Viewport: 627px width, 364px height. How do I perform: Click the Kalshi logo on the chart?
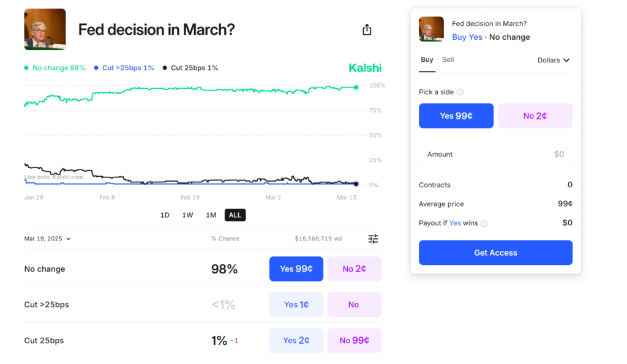(365, 68)
